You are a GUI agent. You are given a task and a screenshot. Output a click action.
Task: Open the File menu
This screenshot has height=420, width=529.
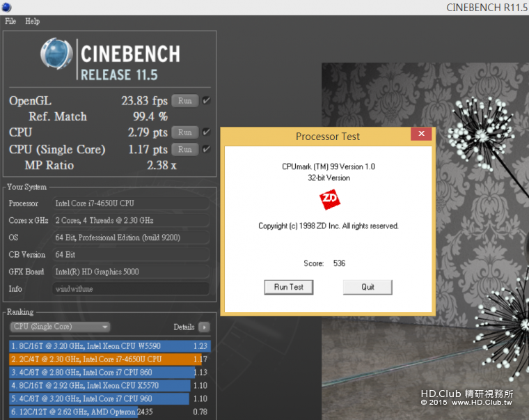[10, 21]
